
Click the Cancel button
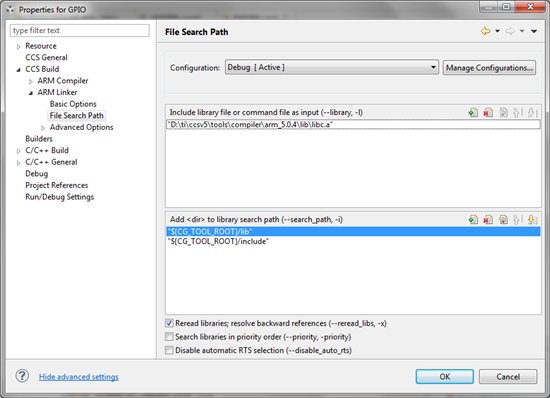tap(508, 376)
